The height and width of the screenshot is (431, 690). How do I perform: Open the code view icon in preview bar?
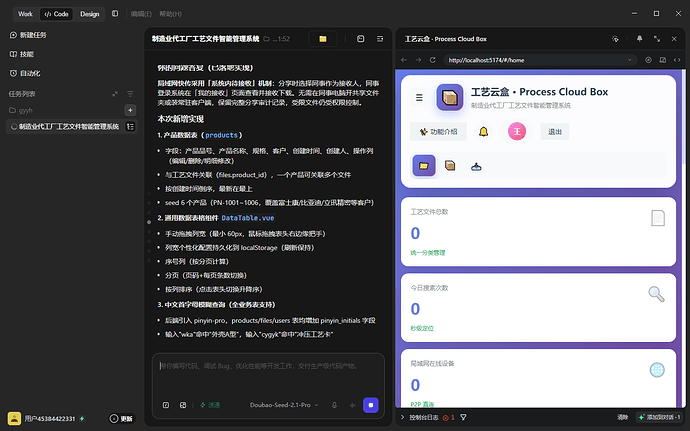tap(677, 60)
